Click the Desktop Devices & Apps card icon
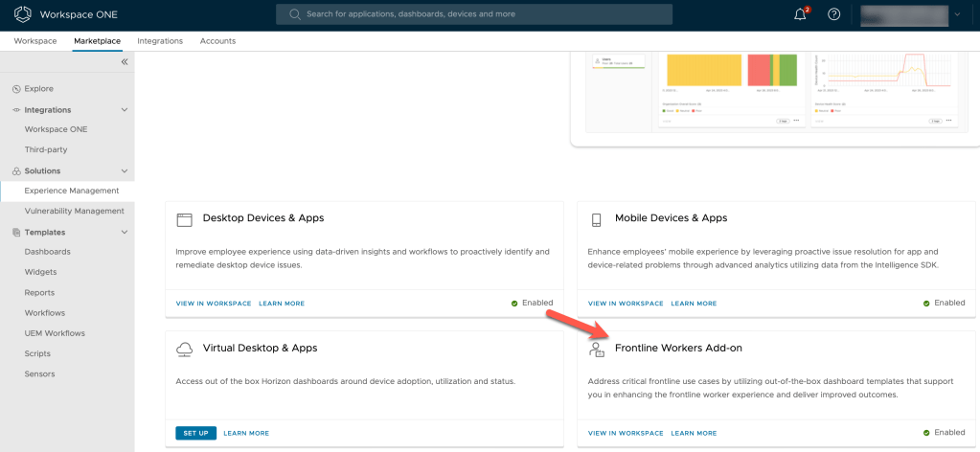 [x=185, y=219]
